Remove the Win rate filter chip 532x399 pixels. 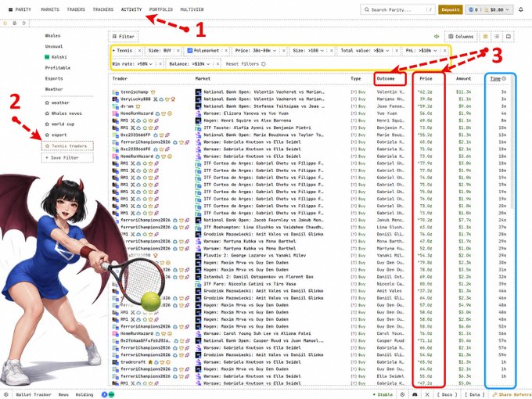(x=160, y=64)
